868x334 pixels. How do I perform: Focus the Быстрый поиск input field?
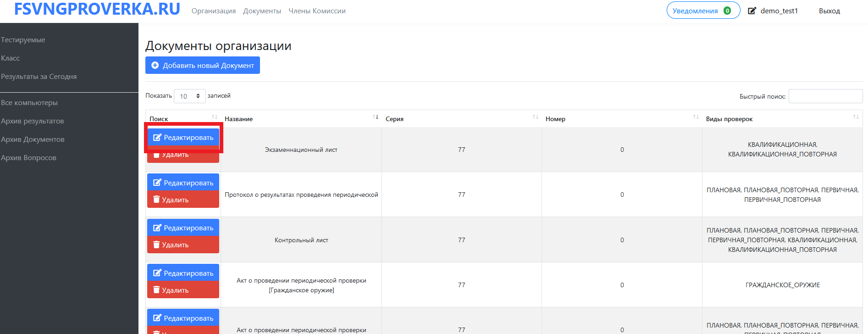point(825,96)
